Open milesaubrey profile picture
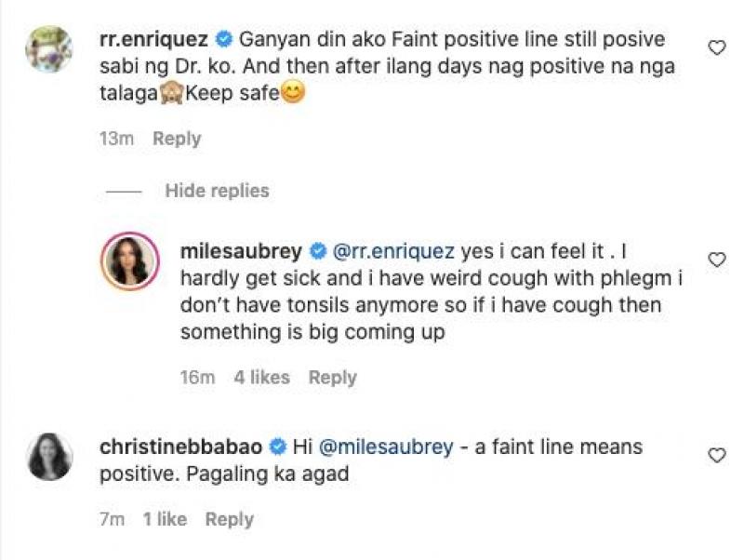 [x=129, y=261]
